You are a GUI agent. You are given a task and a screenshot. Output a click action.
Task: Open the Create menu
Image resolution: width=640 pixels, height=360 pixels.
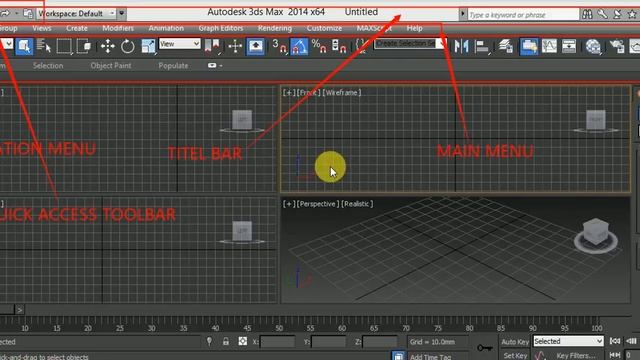(77, 28)
